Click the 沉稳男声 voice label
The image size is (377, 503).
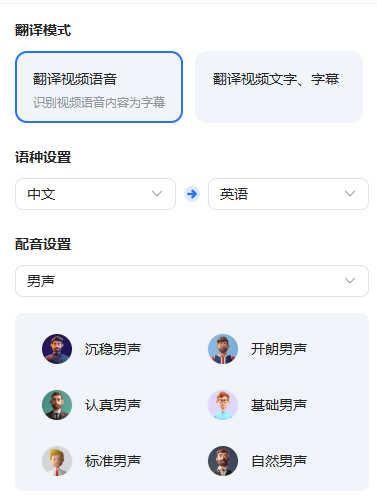click(x=113, y=349)
